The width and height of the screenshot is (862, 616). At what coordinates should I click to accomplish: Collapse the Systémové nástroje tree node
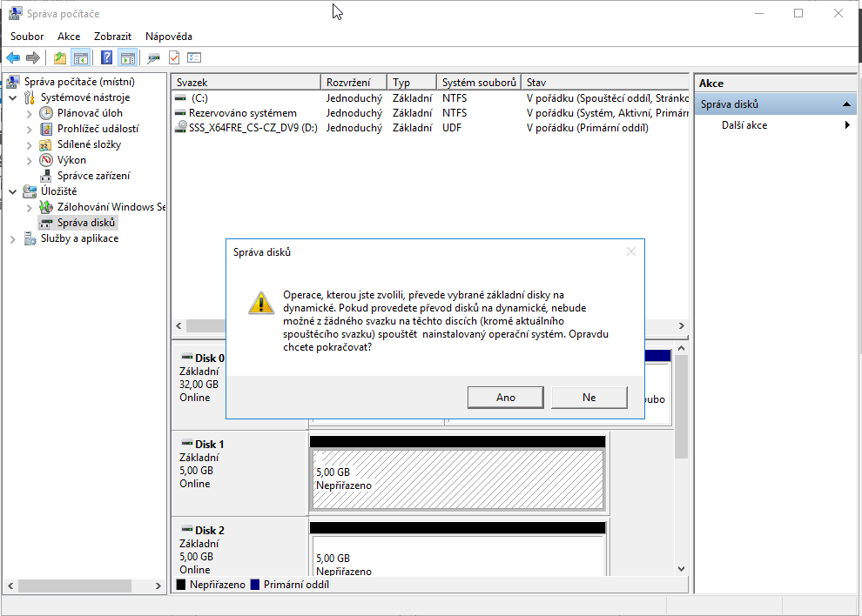[13, 97]
